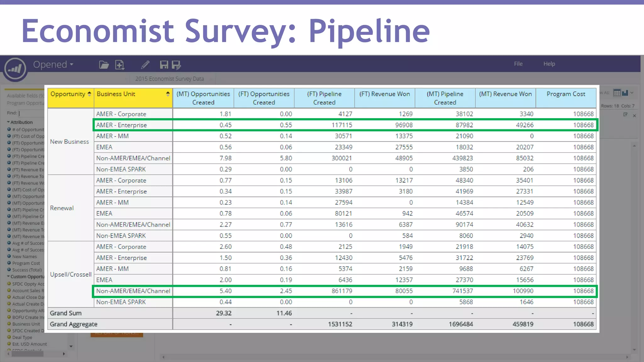Click the right panel scroll-down arrow
Image resolution: width=644 pixels, height=362 pixels.
pos(635,349)
